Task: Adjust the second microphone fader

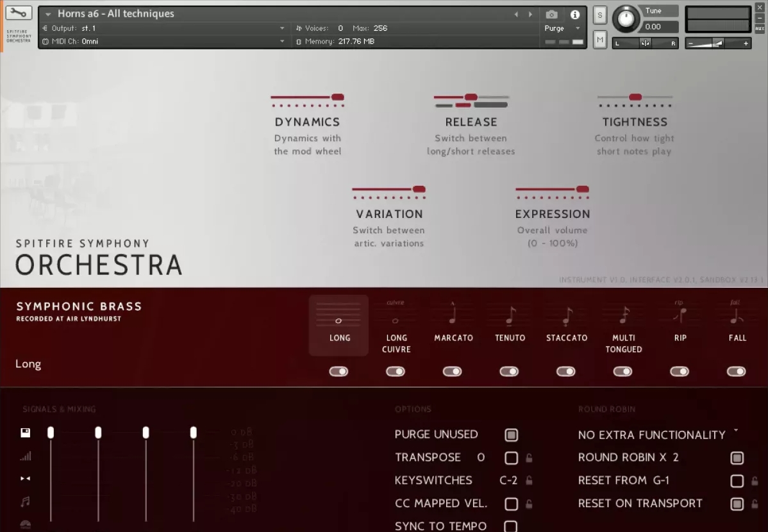Action: point(98,432)
